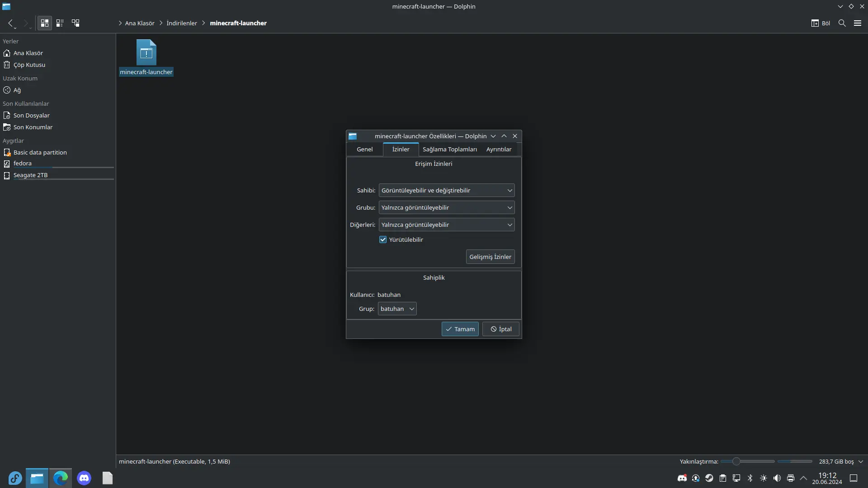Open the volume control tray icon
Viewport: 868px width, 488px height.
777,478
